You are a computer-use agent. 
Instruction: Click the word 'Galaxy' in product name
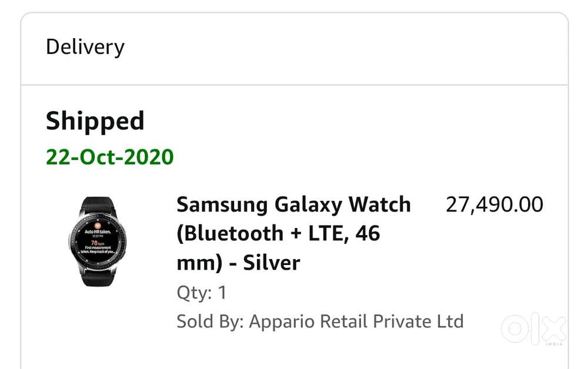click(x=308, y=206)
